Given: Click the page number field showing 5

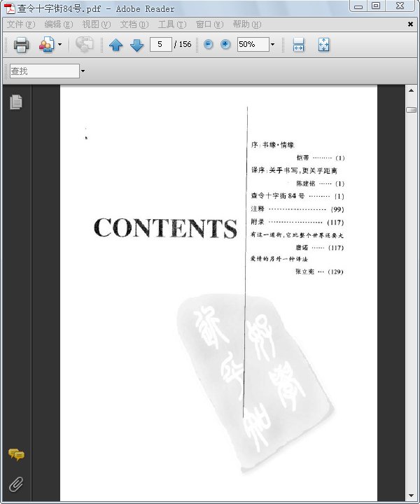Looking at the screenshot, I should [x=161, y=44].
